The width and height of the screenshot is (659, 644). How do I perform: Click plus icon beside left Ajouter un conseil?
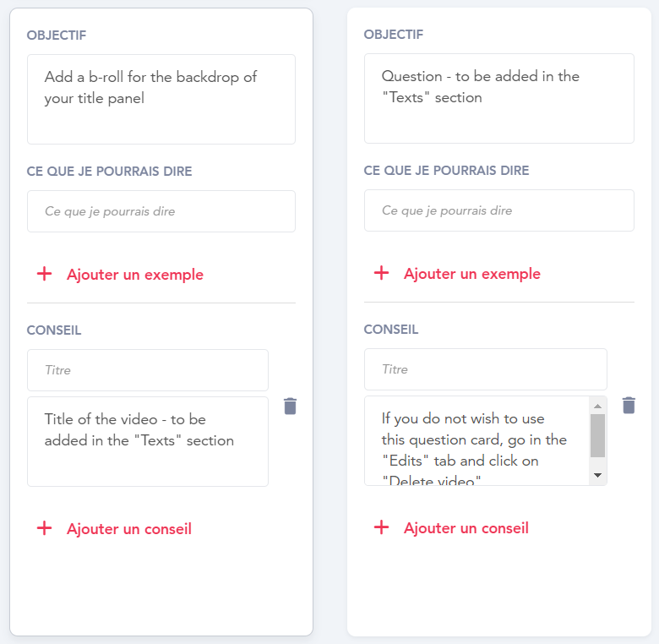click(x=44, y=528)
